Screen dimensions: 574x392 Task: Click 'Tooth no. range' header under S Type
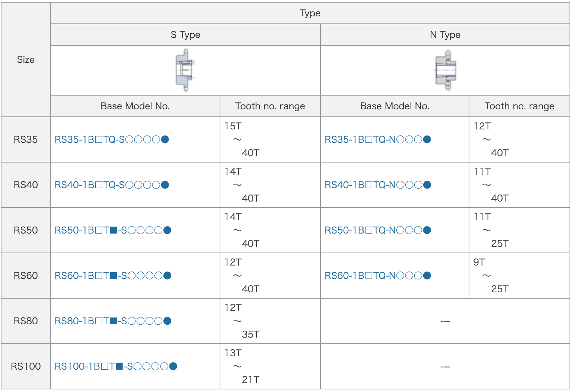click(x=270, y=106)
